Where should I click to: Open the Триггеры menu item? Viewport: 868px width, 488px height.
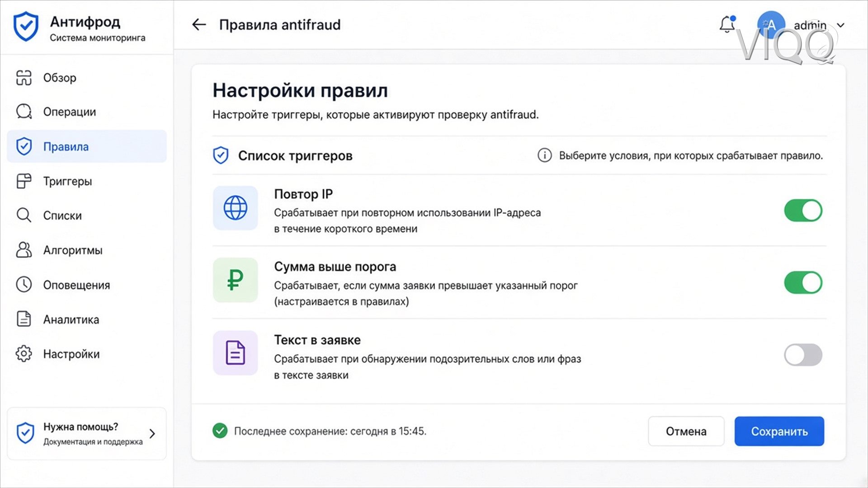click(87, 181)
